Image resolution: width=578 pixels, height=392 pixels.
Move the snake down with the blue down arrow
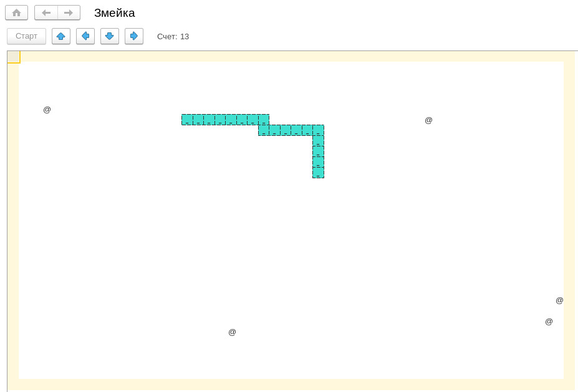click(110, 36)
